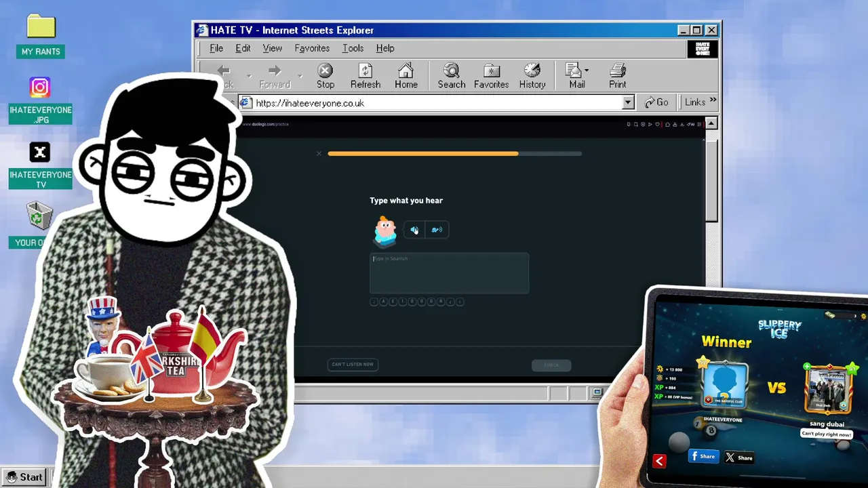Click the page icon beside the URL
The image size is (868, 488).
pyautogui.click(x=245, y=102)
